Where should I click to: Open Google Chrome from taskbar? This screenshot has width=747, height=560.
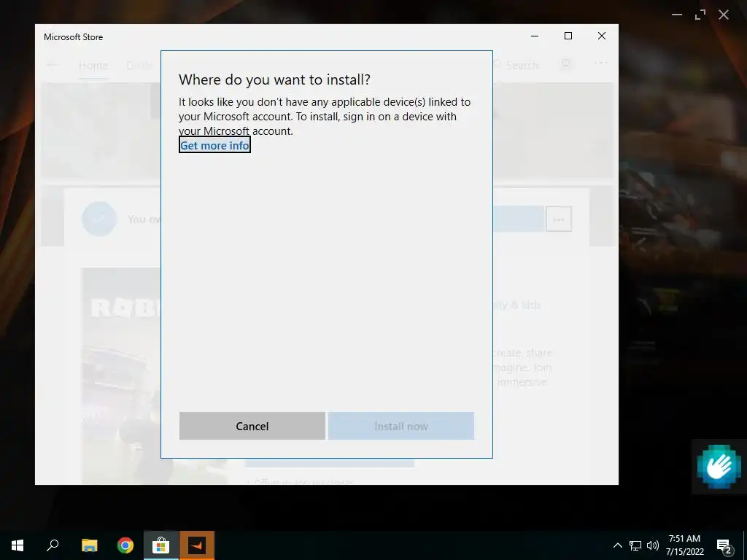125,545
